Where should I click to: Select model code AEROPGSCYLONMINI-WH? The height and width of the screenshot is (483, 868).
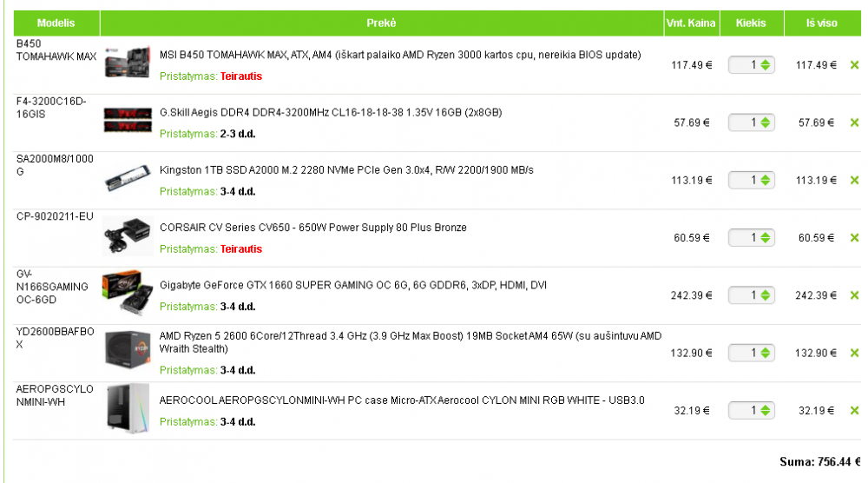tap(55, 396)
